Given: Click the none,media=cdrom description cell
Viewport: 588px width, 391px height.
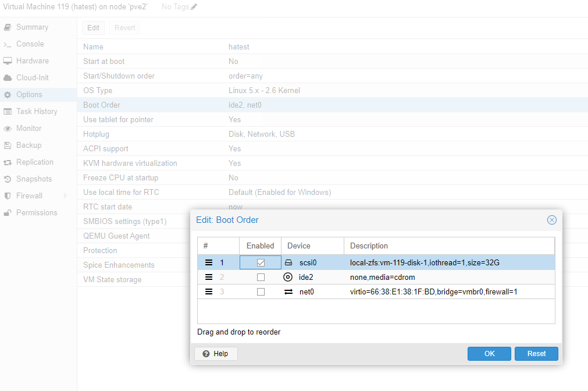Looking at the screenshot, I should point(449,278).
